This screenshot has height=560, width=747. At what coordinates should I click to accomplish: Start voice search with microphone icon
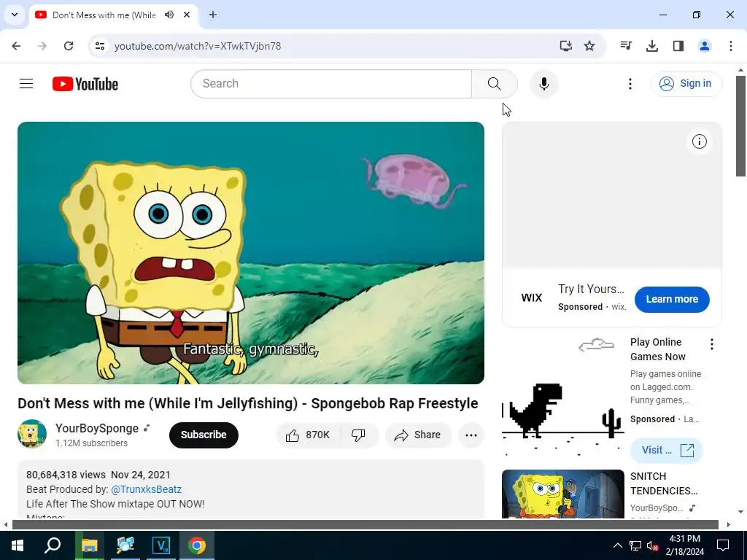543,84
